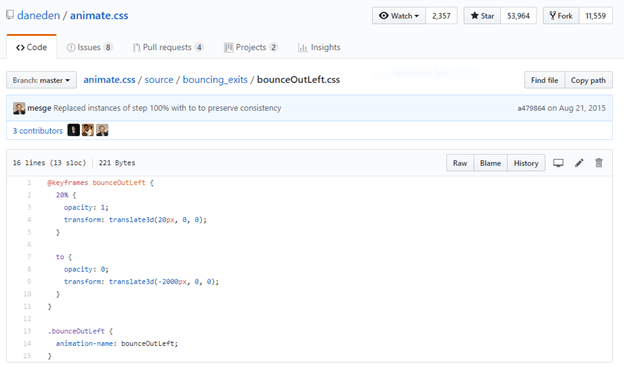Click '.bounceOutLeft {' code line
The width and height of the screenshot is (624, 370).
click(x=80, y=331)
